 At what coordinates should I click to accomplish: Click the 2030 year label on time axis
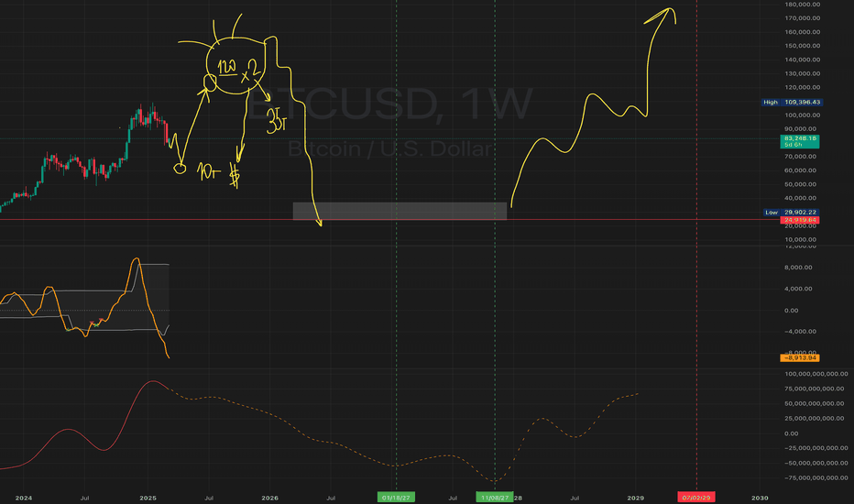pyautogui.click(x=760, y=498)
